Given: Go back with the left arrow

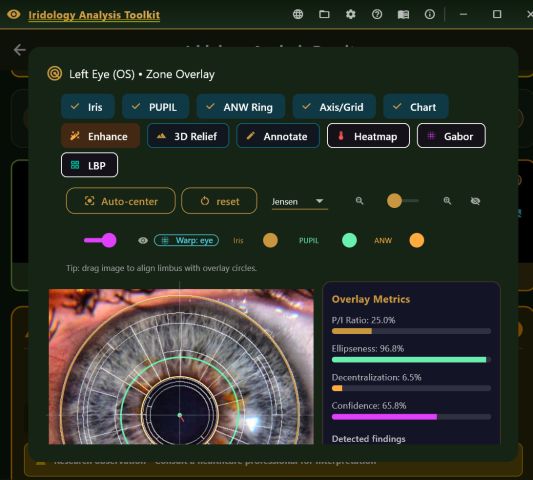Looking at the screenshot, I should (x=20, y=50).
